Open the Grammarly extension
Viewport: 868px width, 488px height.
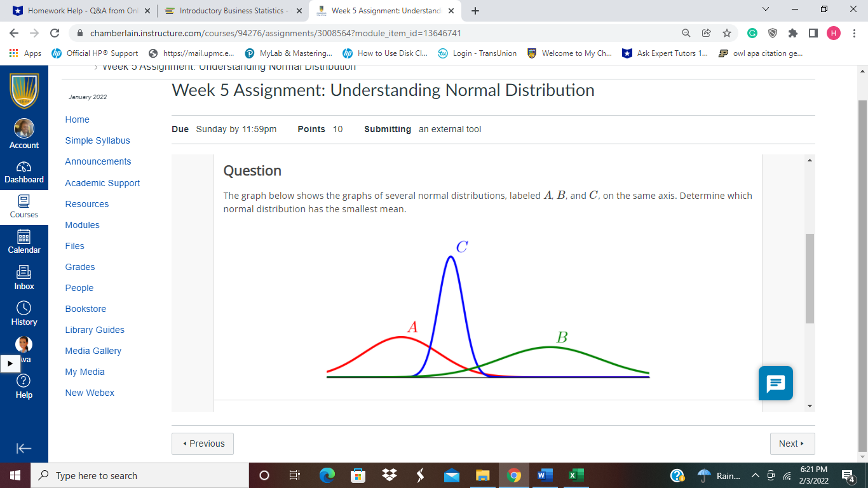[x=751, y=33]
